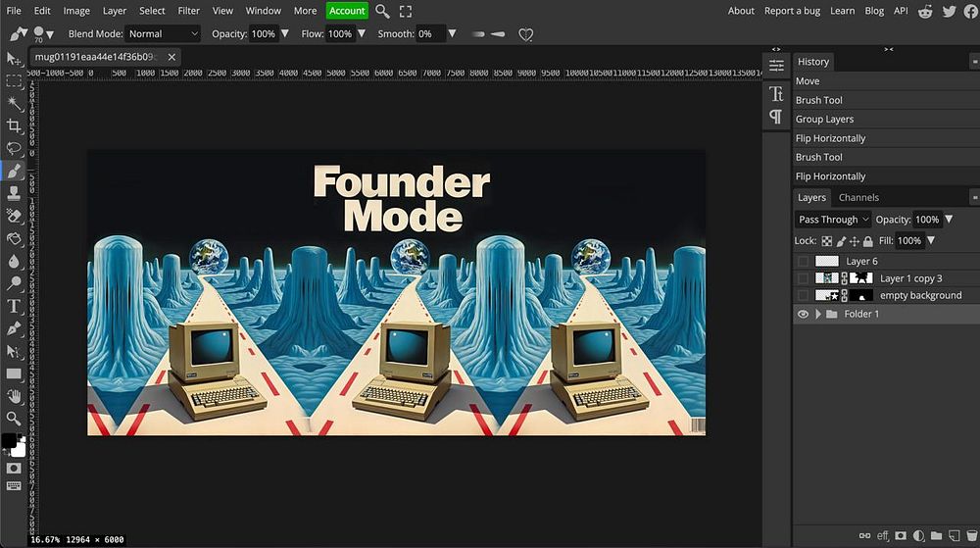Viewport: 980px width, 548px height.
Task: Toggle lock position icon
Action: tap(855, 240)
